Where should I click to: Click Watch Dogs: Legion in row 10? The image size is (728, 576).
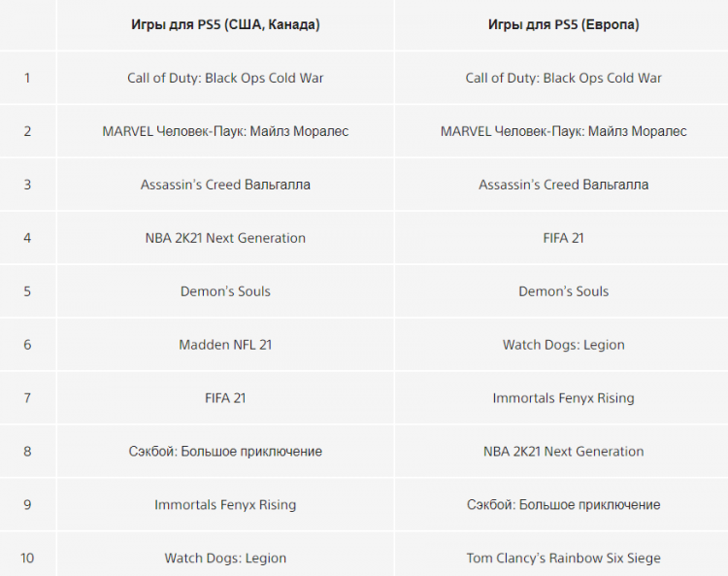tap(225, 559)
